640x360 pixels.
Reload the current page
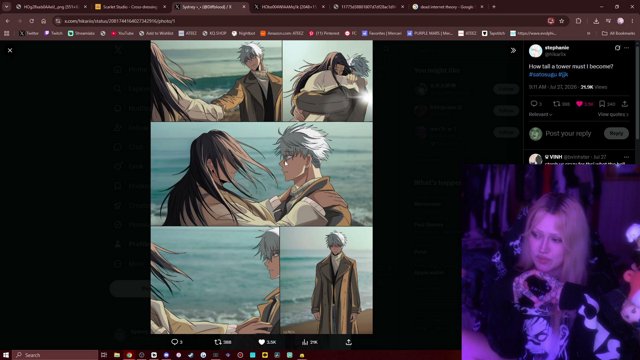(31, 21)
